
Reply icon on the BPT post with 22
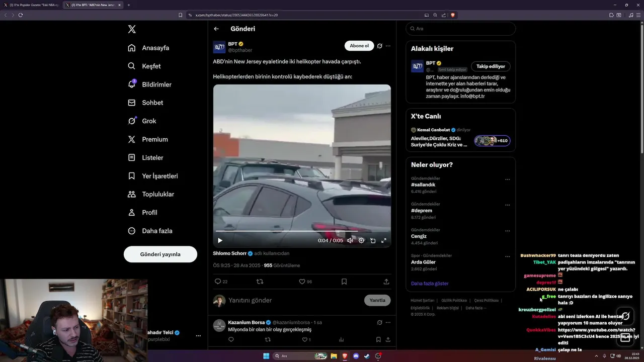(218, 282)
